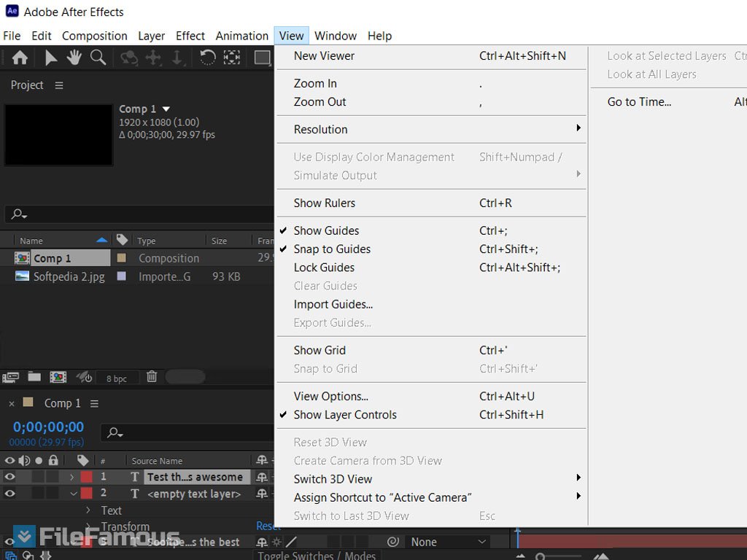
Task: Expand layer 1 properties in timeline
Action: [71, 477]
